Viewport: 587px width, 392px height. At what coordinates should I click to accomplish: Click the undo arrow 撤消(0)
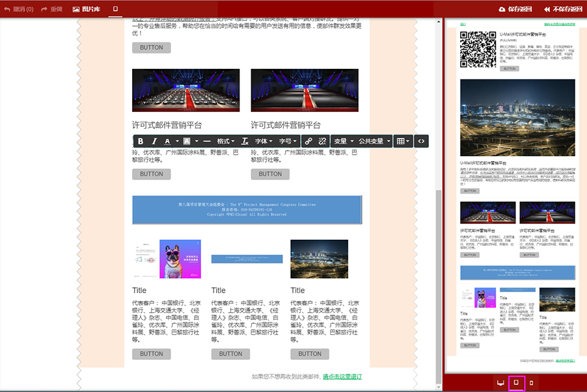coord(19,9)
